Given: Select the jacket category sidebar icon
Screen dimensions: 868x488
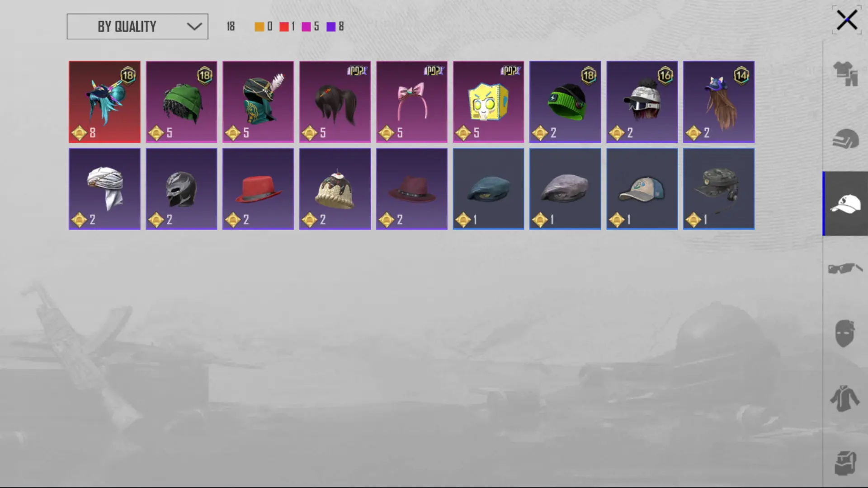Looking at the screenshot, I should point(844,399).
